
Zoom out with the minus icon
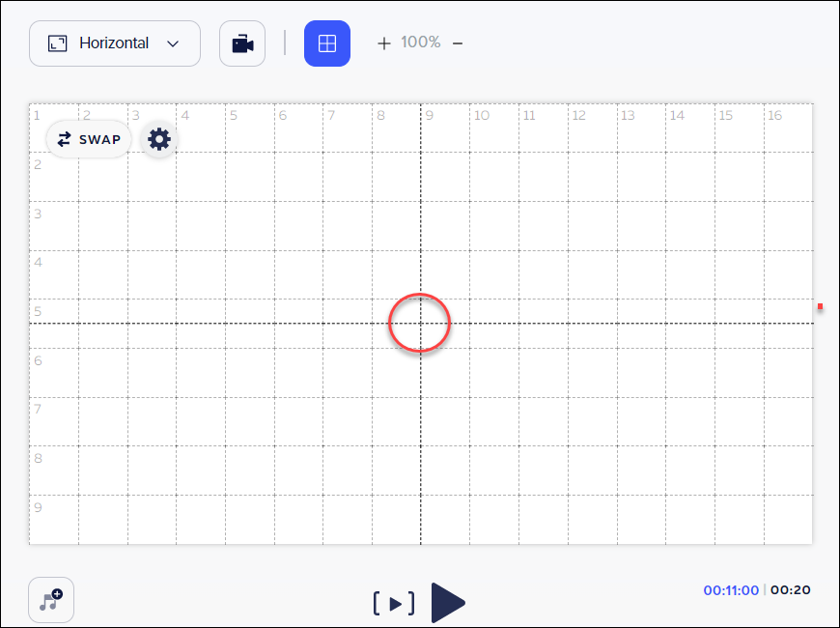pos(457,43)
